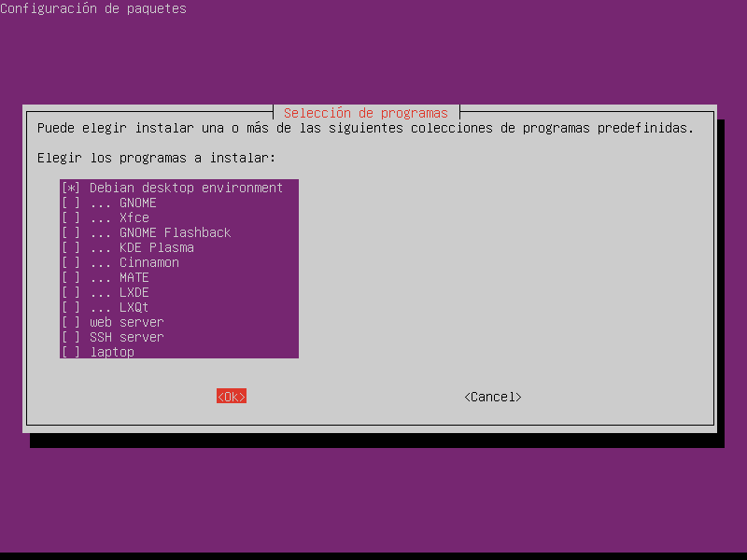Viewport: 747px width, 560px height.
Task: Enable the LXDE checkbox
Action: tap(70, 292)
